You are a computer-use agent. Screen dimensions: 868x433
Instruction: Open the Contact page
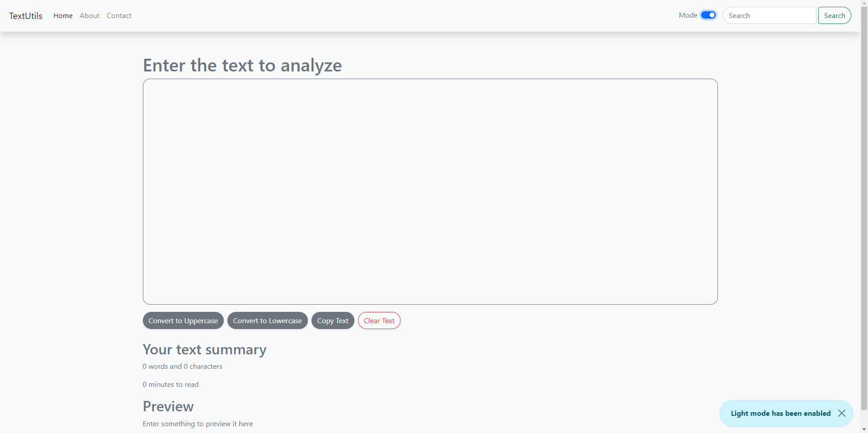point(118,15)
